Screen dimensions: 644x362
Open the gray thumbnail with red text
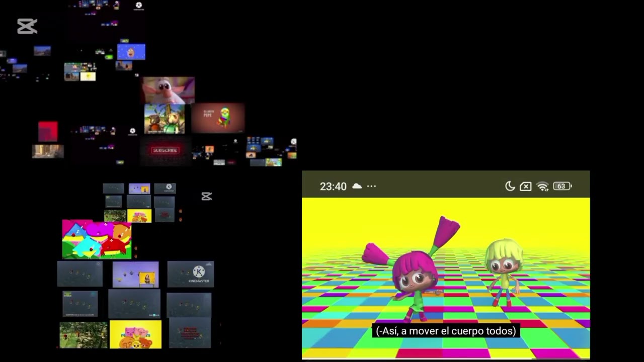coord(190,333)
